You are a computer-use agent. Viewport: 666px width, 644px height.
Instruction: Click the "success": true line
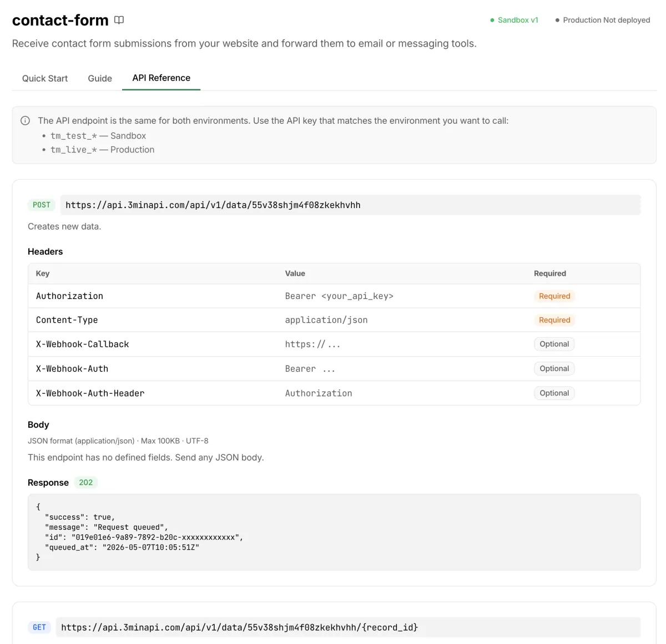pos(80,517)
